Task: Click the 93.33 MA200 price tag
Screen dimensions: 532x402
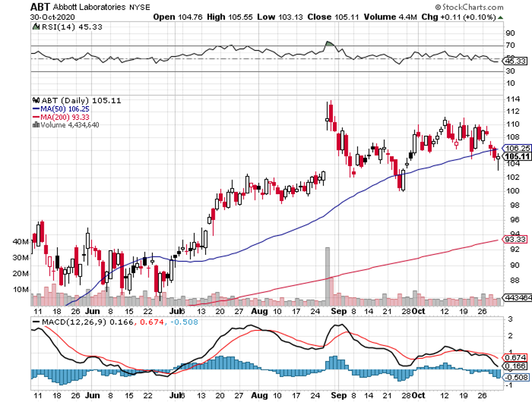Action: tap(515, 239)
